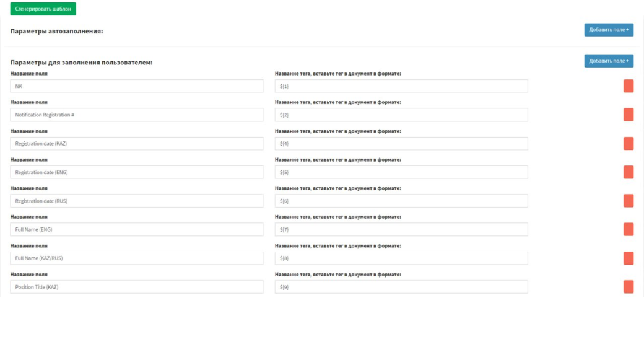Focus the Full Name (ENG) name input
This screenshot has height=347, width=644.
pyautogui.click(x=137, y=229)
